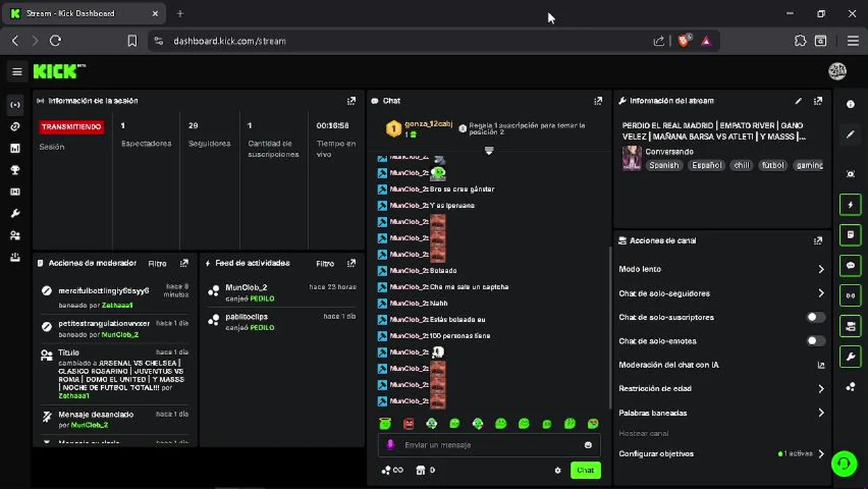
Task: Send message with the green Chat button
Action: 585,470
